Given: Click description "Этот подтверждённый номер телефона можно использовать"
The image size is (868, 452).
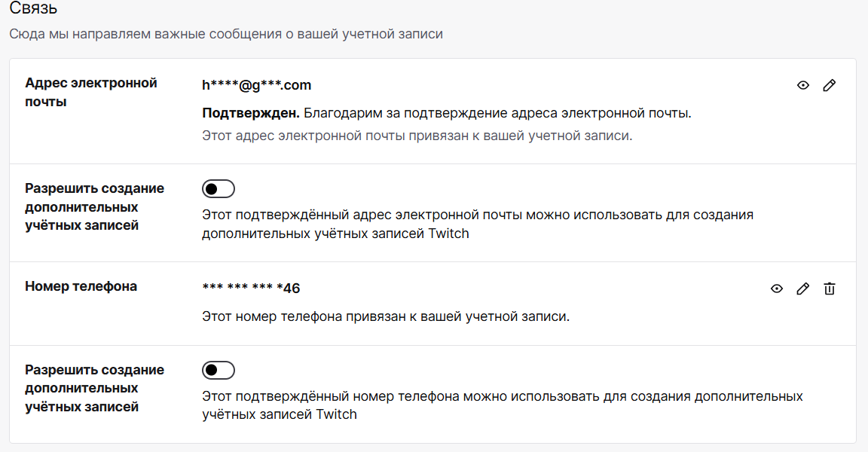Looking at the screenshot, I should pos(503,396).
